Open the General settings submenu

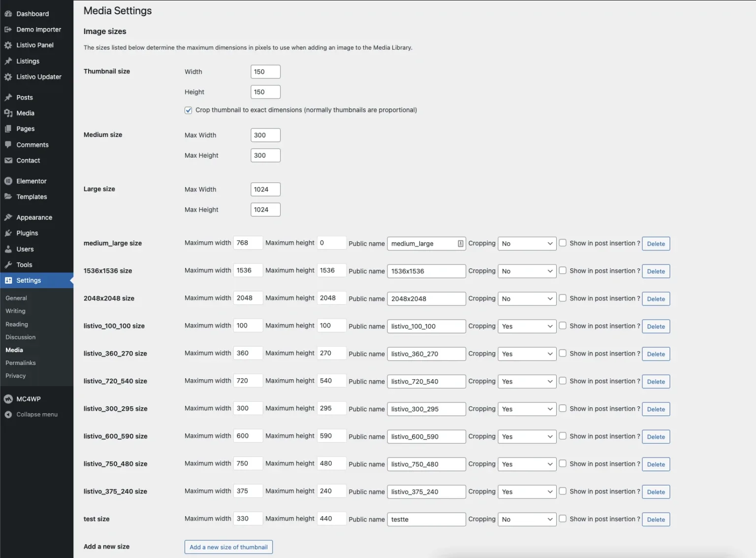coord(16,298)
